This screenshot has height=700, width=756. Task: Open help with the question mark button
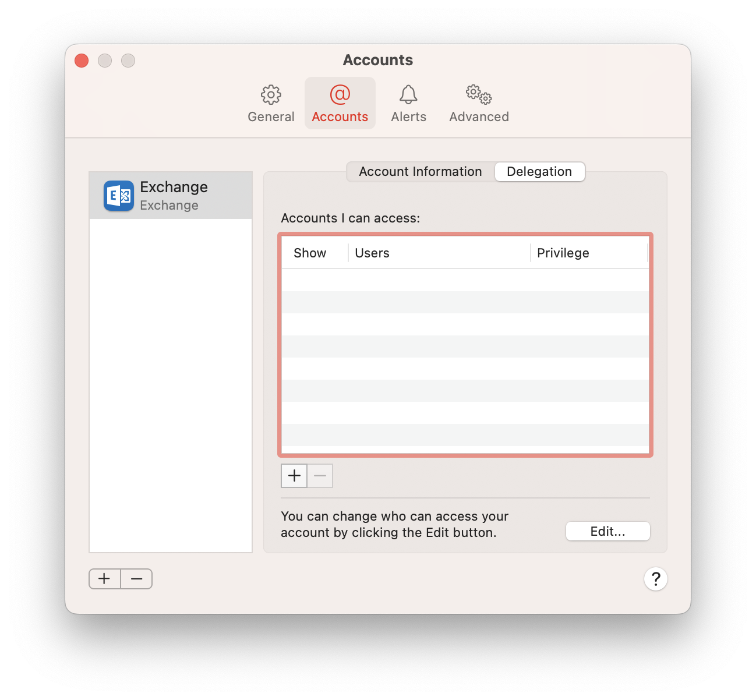click(655, 579)
